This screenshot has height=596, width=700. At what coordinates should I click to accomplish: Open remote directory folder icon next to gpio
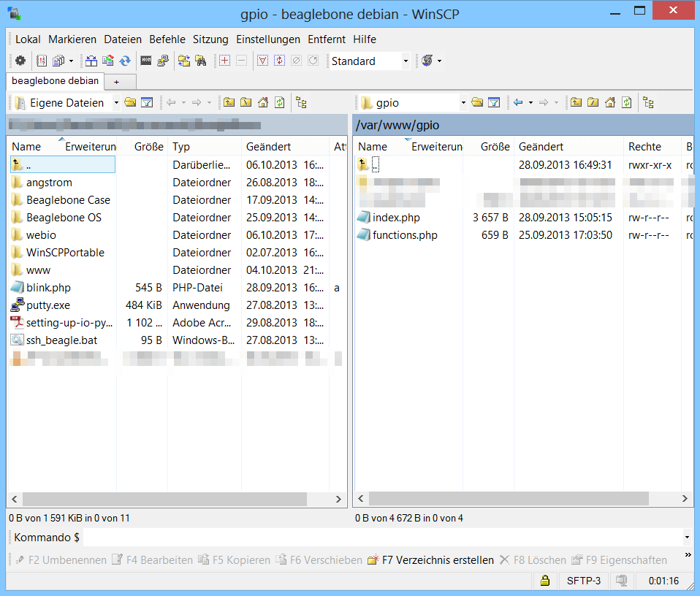pyautogui.click(x=477, y=102)
